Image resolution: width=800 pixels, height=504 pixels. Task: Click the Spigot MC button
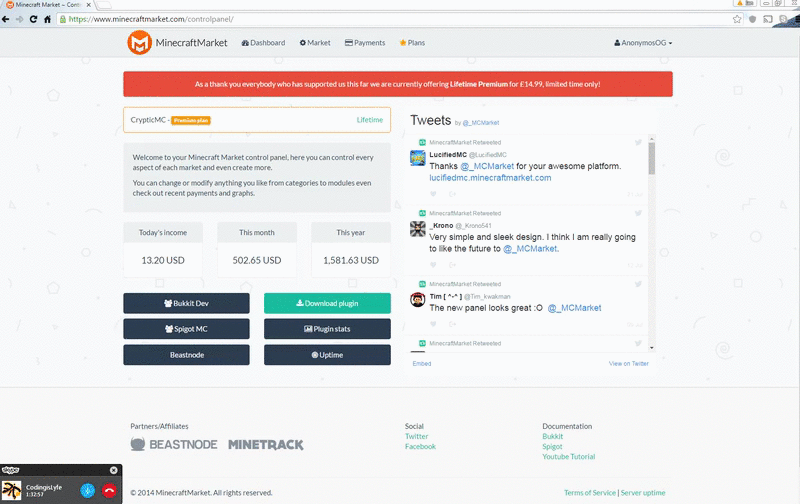186,329
